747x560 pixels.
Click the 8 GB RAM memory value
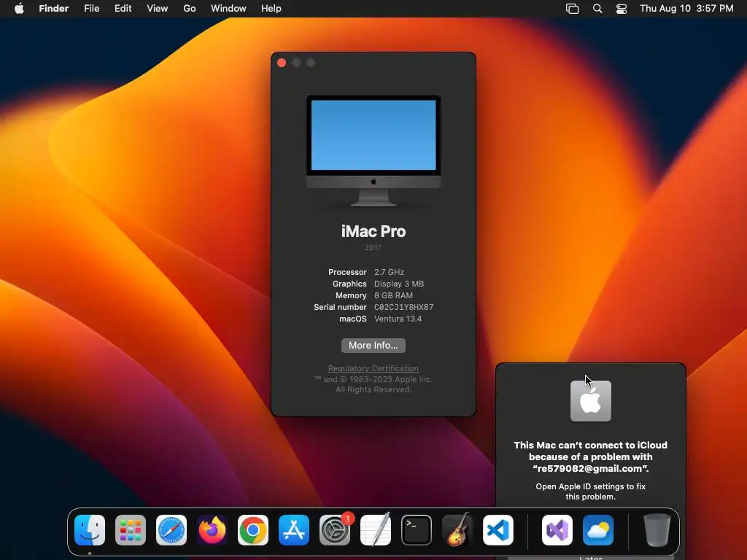pyautogui.click(x=393, y=296)
